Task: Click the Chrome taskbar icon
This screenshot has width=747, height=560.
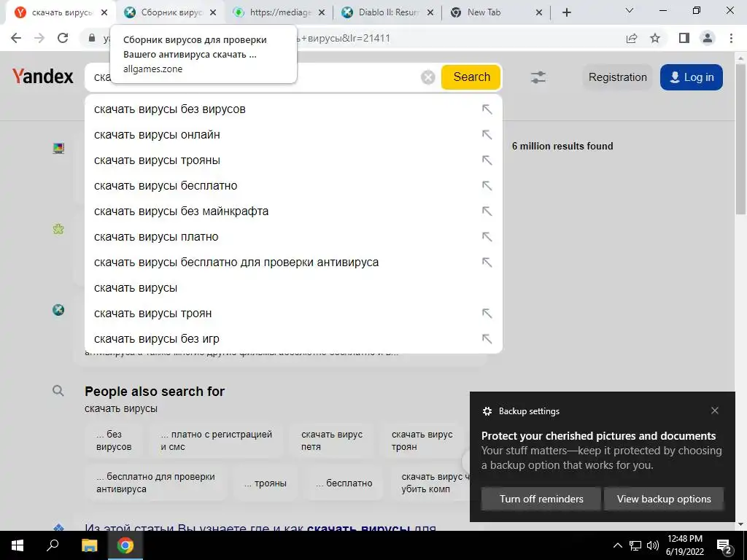Action: (125, 545)
